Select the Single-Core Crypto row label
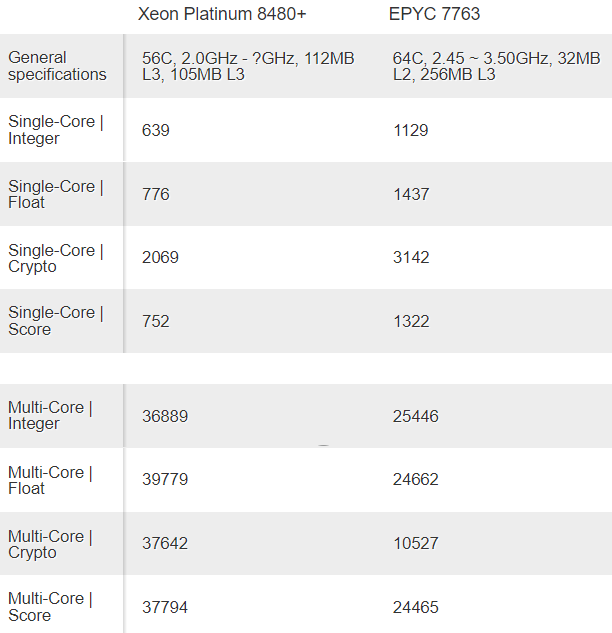The width and height of the screenshot is (612, 633). point(55,258)
